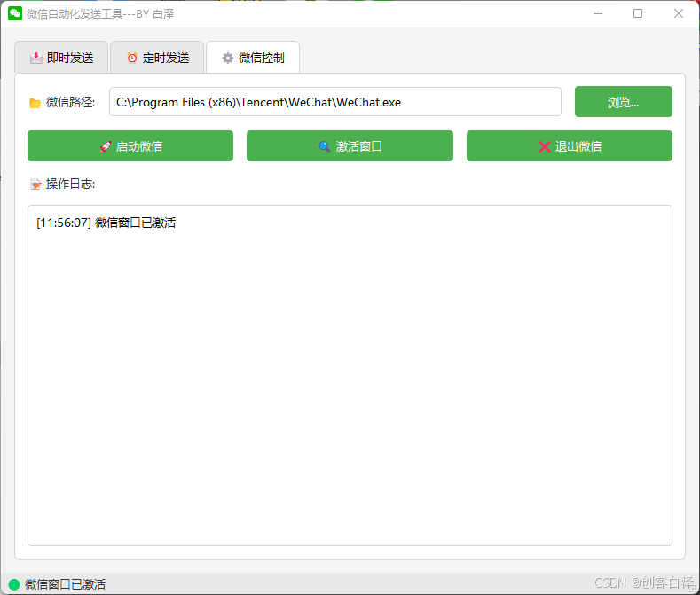Click the status bar text 微信窗口已激活

(65, 584)
